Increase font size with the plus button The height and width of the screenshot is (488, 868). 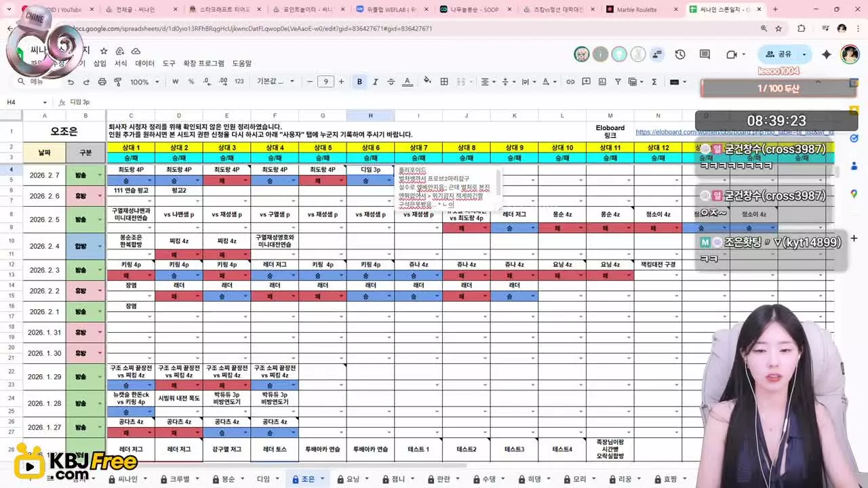tap(341, 82)
